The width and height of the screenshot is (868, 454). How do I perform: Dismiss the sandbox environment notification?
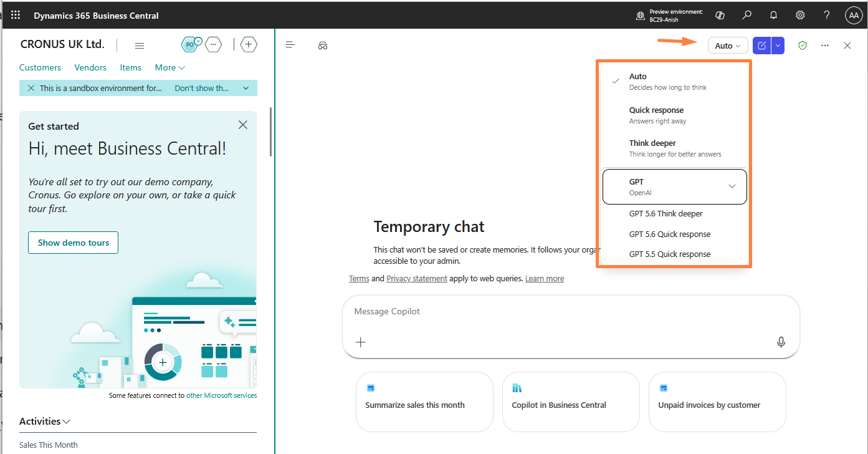(x=31, y=88)
